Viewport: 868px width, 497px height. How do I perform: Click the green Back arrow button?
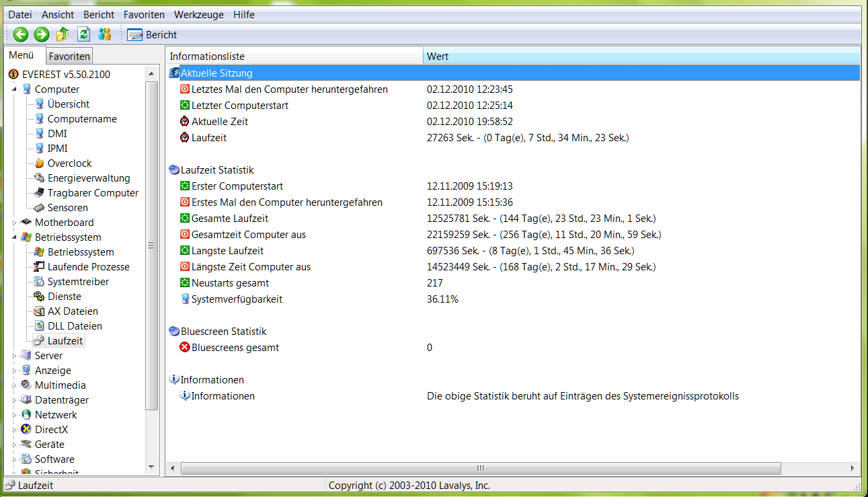20,34
